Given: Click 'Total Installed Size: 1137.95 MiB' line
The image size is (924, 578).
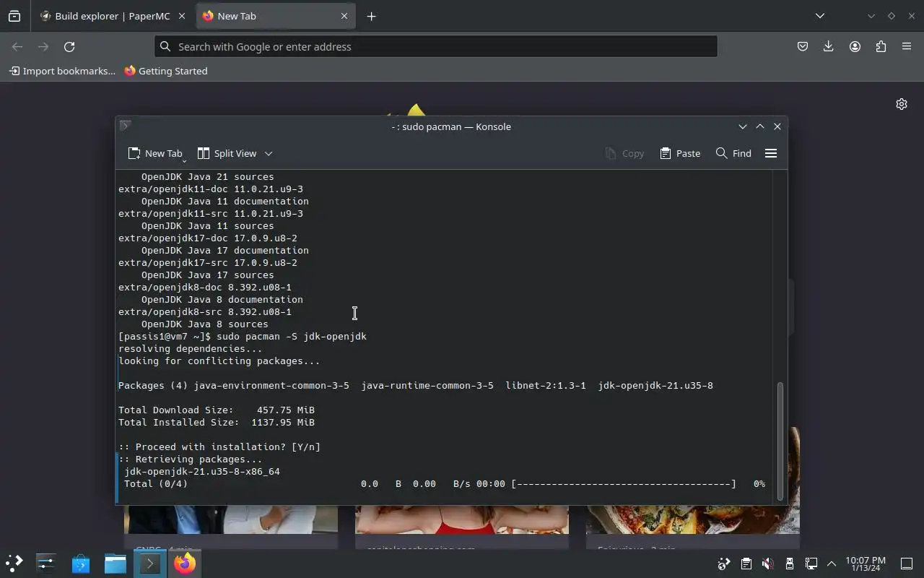Looking at the screenshot, I should (x=217, y=423).
